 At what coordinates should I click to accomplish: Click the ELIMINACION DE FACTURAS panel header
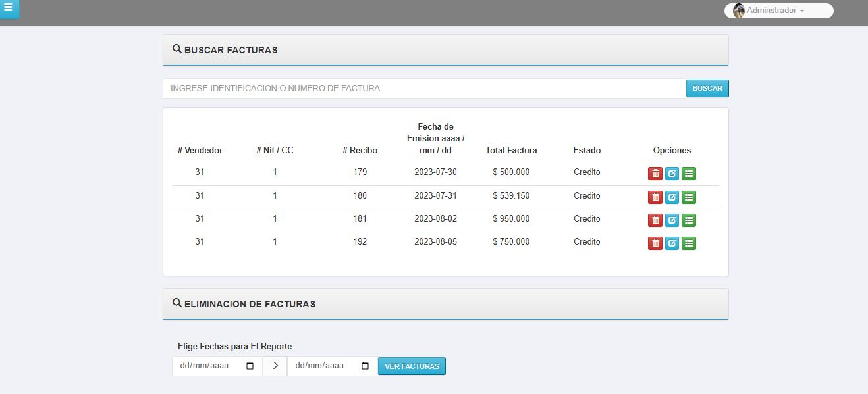click(445, 304)
